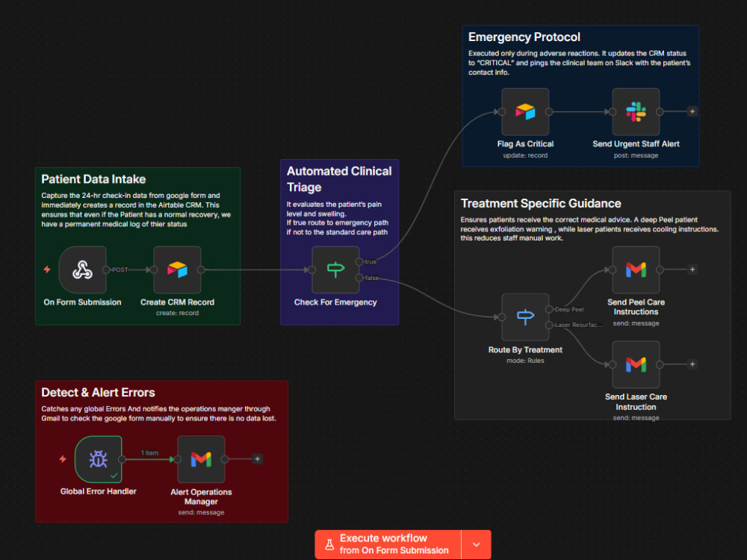Viewport: 747px width, 560px height.
Task: Click the Deep Peel output connector
Action: pos(549,310)
